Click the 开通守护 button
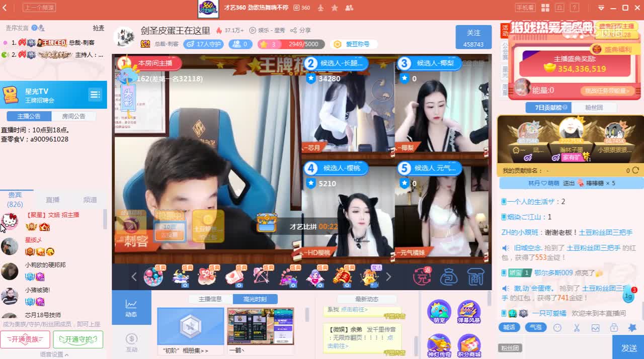This screenshot has height=359, width=644. point(78,339)
